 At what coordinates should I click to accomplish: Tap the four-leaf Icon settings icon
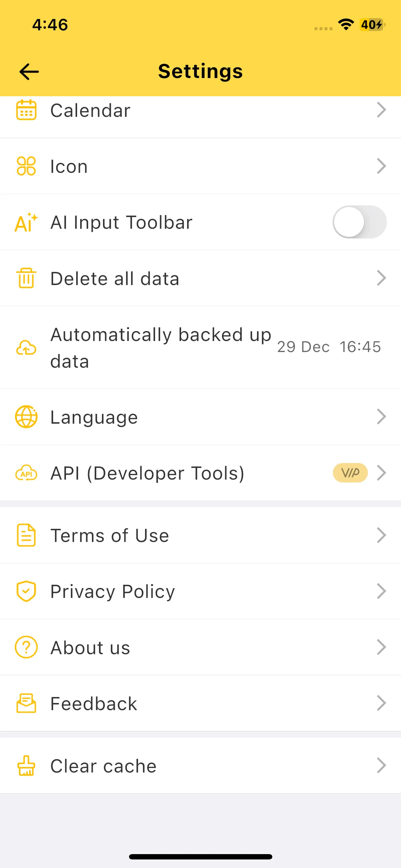click(26, 166)
